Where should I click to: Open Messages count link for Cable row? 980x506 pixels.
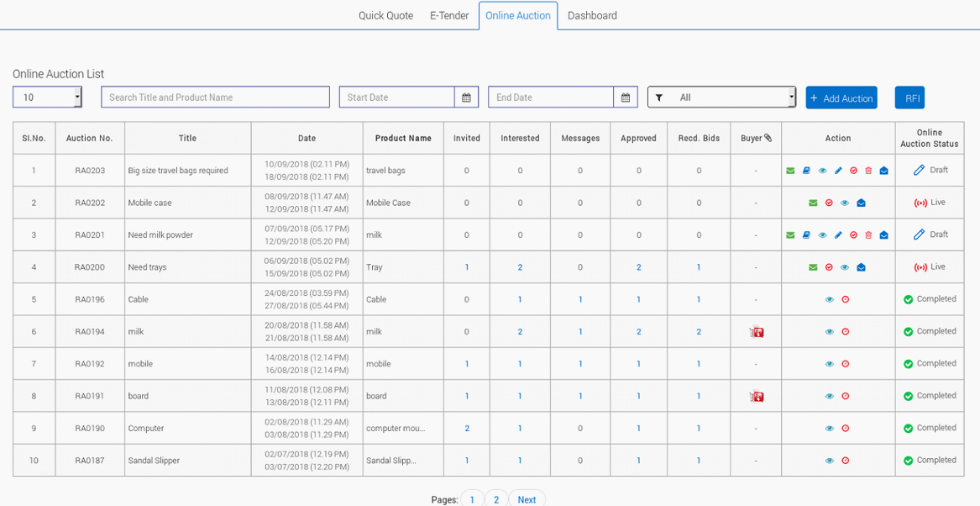pyautogui.click(x=580, y=299)
